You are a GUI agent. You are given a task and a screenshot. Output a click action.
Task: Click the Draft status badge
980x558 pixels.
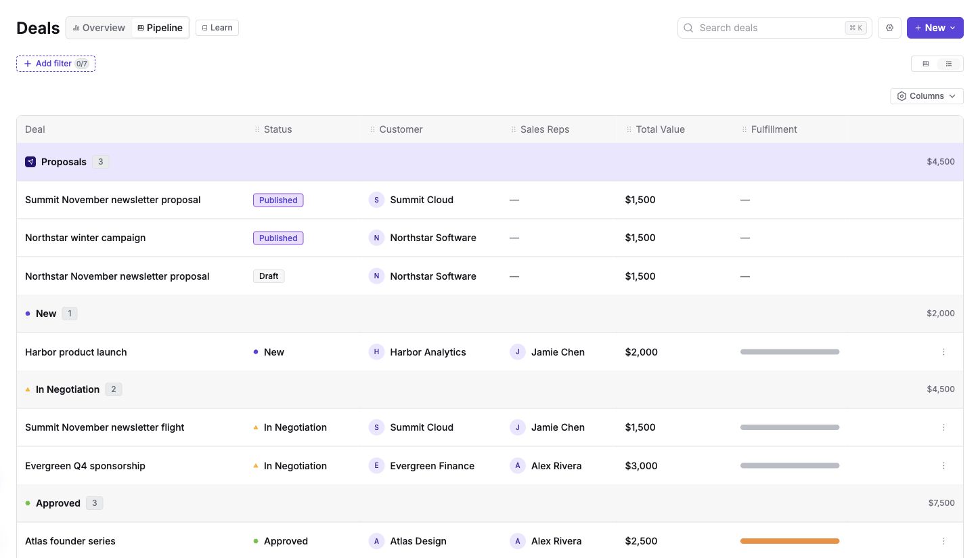click(269, 276)
